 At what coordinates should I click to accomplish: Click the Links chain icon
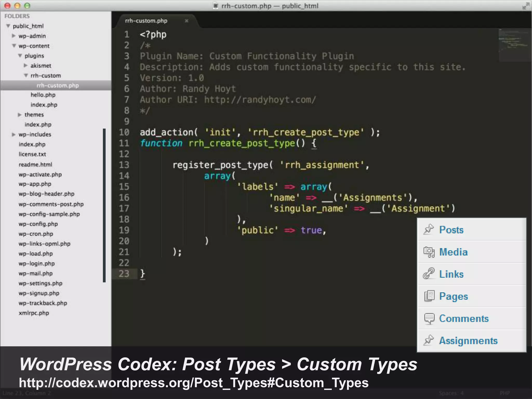[429, 274]
